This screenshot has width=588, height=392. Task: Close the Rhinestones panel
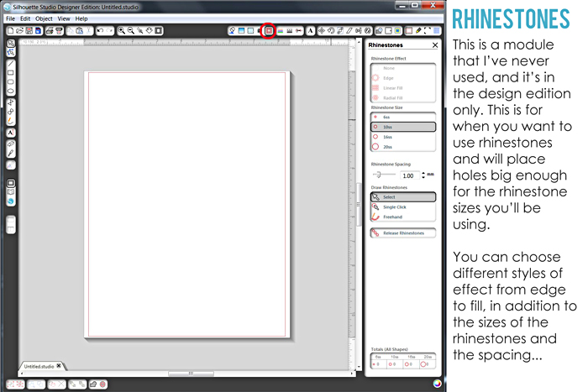click(x=435, y=45)
